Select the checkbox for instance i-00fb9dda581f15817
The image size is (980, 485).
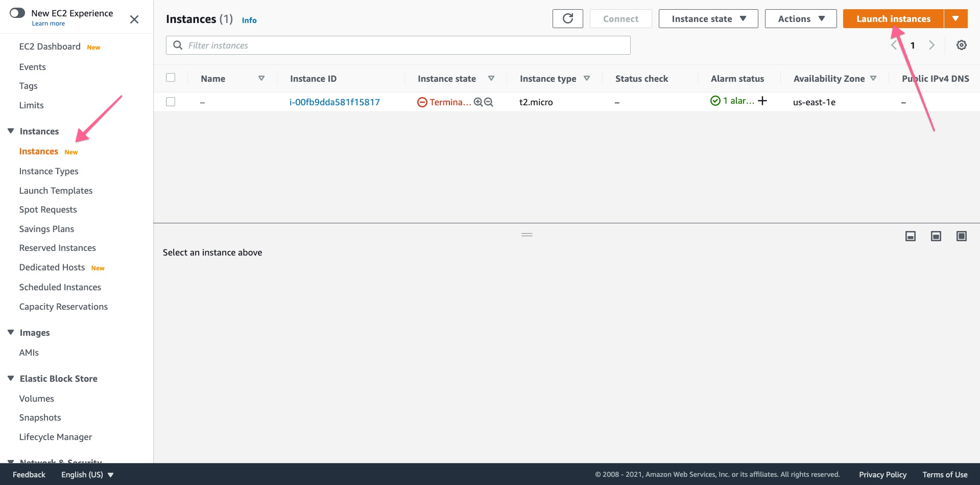[x=171, y=102]
